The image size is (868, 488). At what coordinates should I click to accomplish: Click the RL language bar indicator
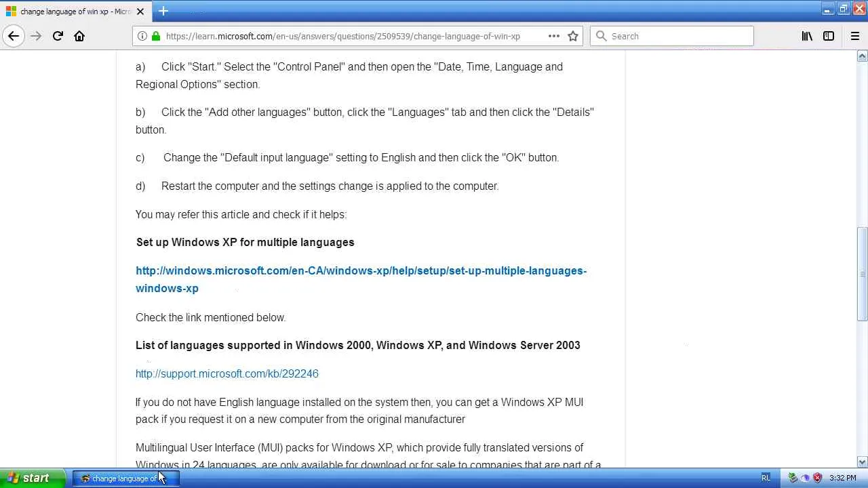(x=766, y=478)
